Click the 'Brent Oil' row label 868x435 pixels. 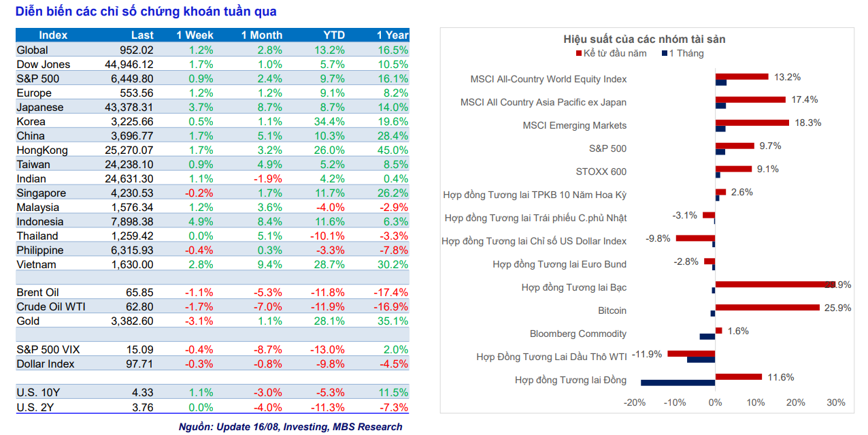[37, 293]
